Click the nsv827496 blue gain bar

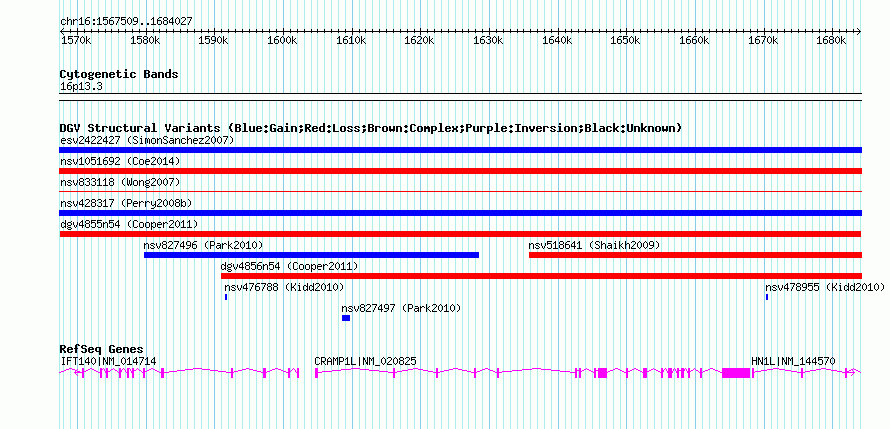312,255
